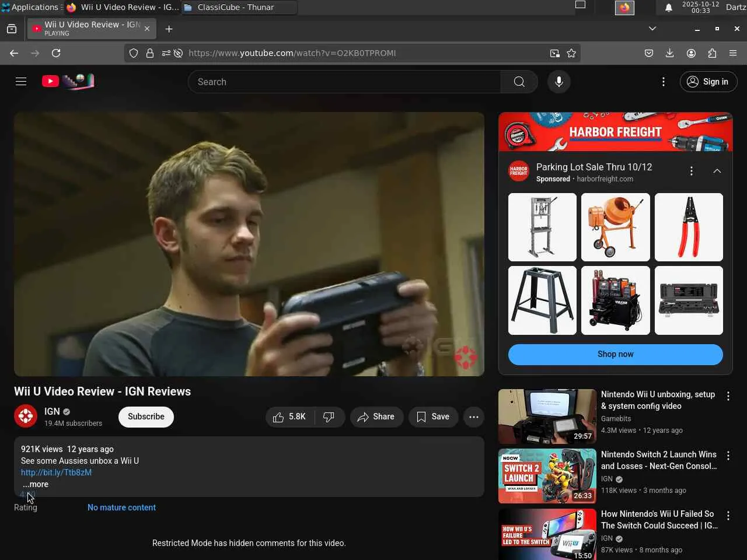747x560 pixels.
Task: Go to the YouTube home logo
Action: pos(68,81)
